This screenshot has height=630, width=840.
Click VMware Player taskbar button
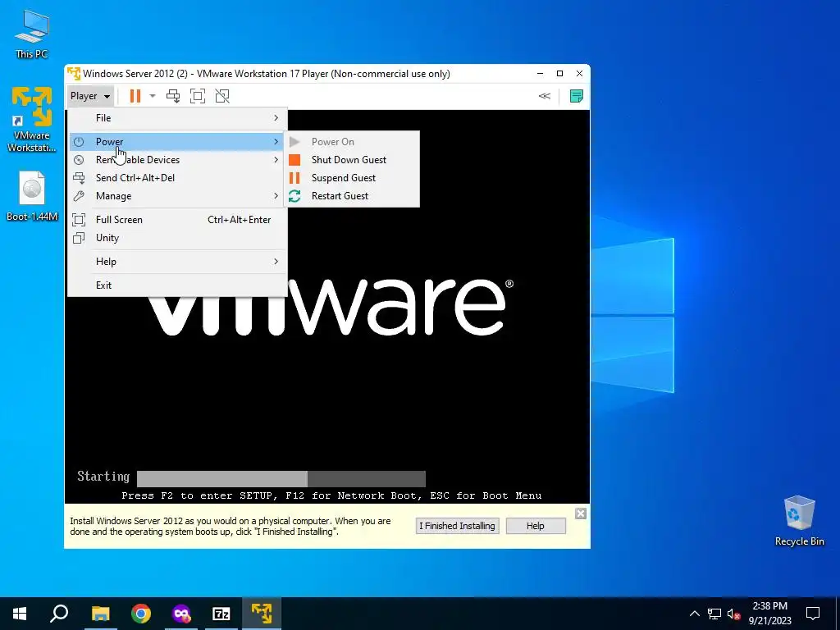(x=262, y=614)
